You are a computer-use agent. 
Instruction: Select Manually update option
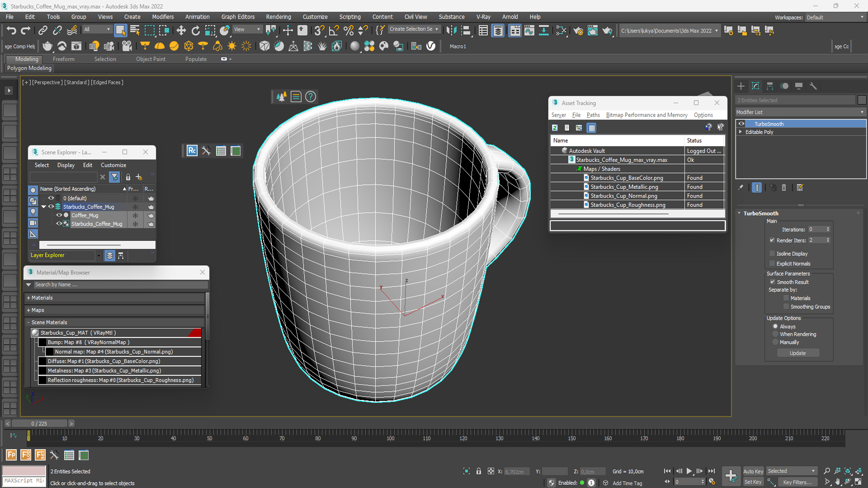point(775,343)
